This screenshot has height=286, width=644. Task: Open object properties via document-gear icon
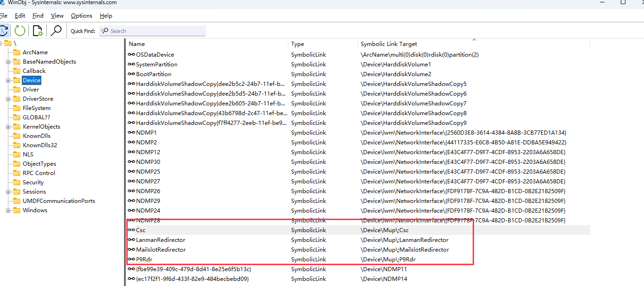(38, 30)
